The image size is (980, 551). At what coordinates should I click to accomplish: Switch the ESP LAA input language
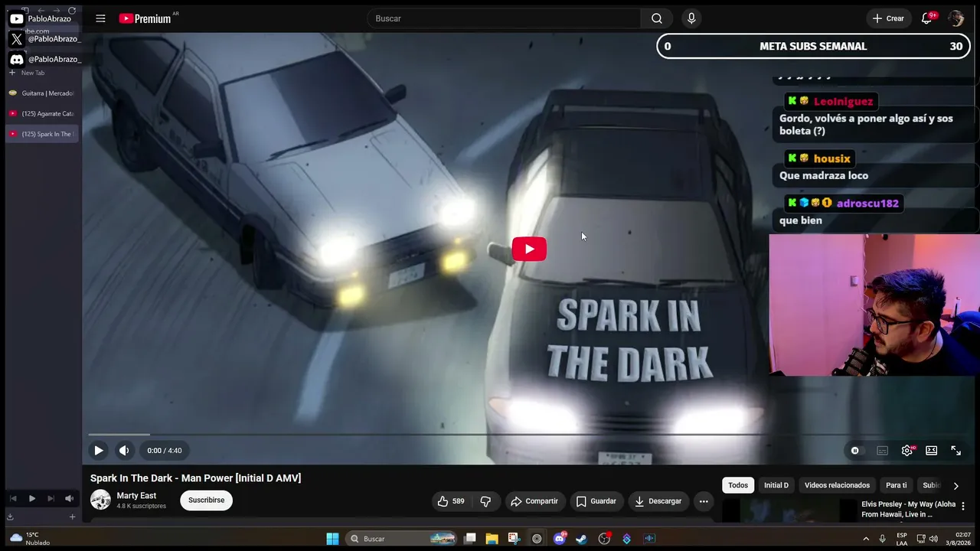click(902, 539)
